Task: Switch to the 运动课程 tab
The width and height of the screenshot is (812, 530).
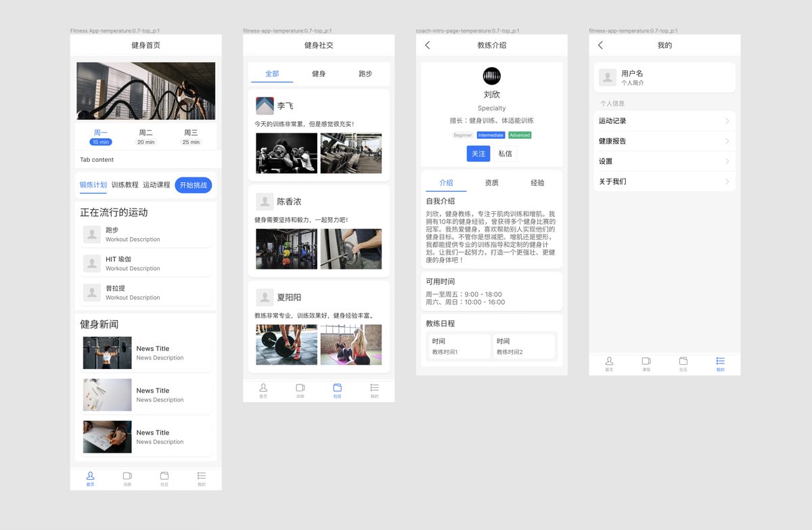Action: click(156, 185)
